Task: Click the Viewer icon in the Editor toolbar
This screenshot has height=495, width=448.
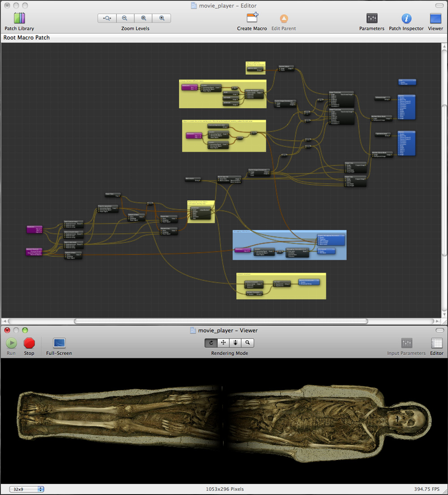Action: tap(435, 18)
